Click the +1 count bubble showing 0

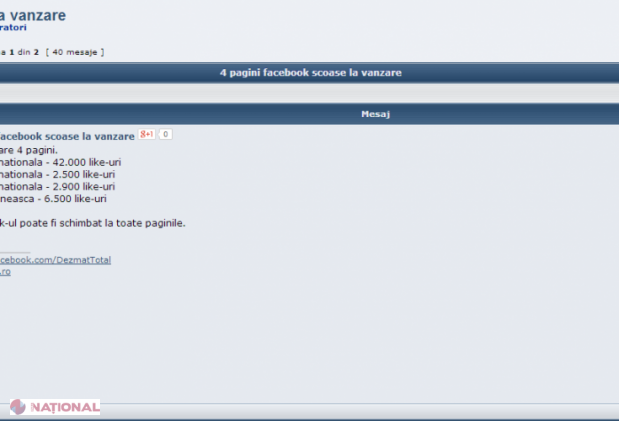pyautogui.click(x=165, y=134)
